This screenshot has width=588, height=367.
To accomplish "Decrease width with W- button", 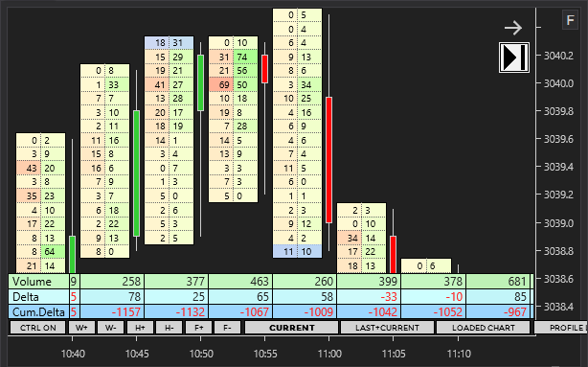I will 111,328.
